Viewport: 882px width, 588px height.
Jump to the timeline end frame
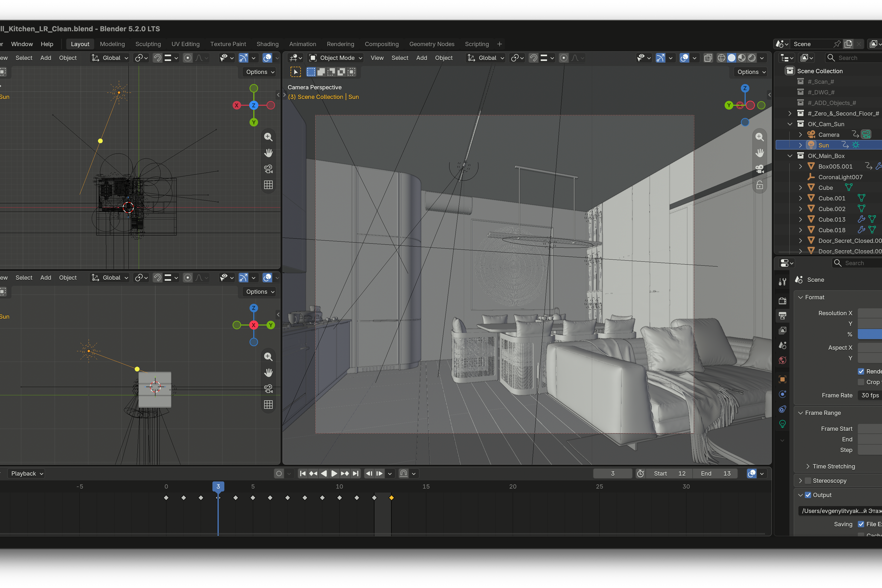(x=356, y=474)
